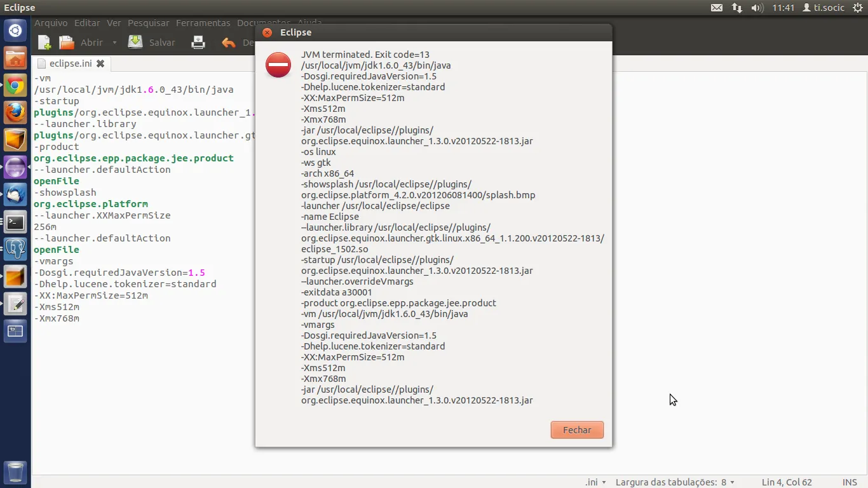
Task: Click the "-os linux" line in the dialog
Action: point(318,152)
